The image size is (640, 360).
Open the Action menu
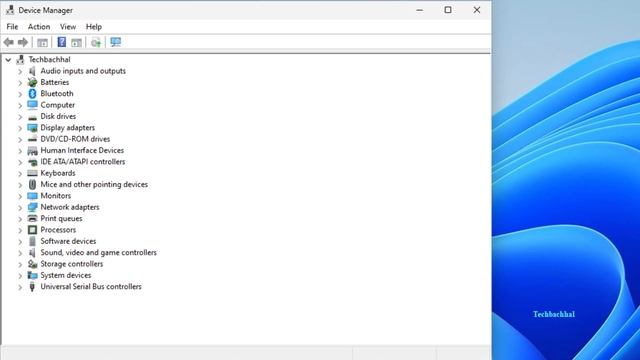coord(39,27)
